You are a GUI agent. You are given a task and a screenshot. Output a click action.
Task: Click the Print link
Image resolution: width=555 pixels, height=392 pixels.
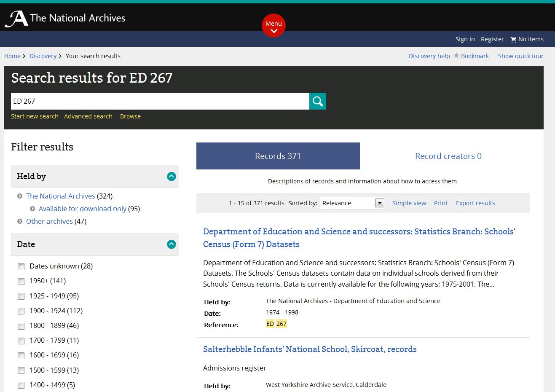pos(441,203)
